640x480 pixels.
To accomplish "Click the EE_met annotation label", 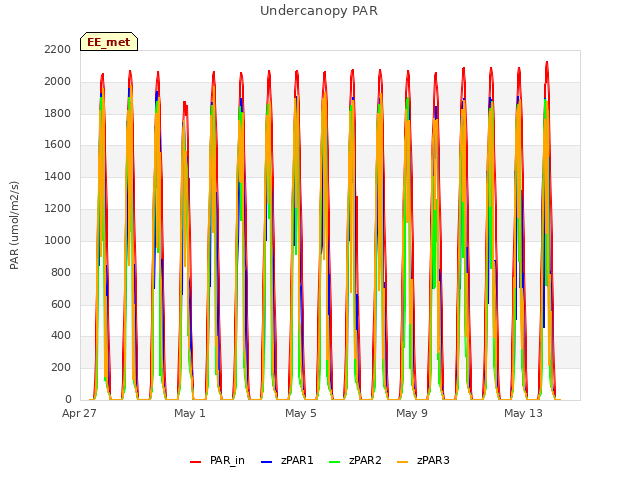I will (x=109, y=42).
